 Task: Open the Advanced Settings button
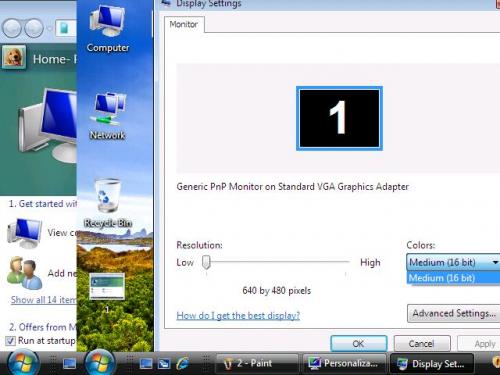point(454,313)
